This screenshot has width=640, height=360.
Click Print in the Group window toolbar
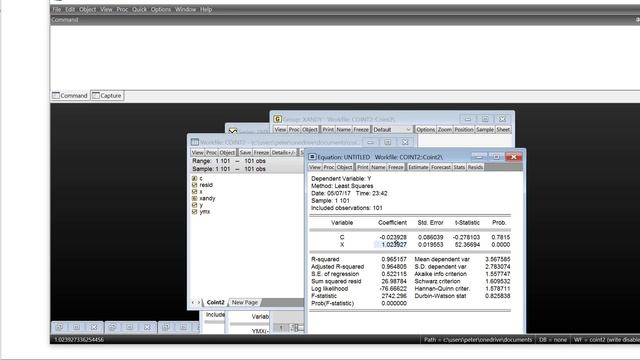pyautogui.click(x=328, y=129)
